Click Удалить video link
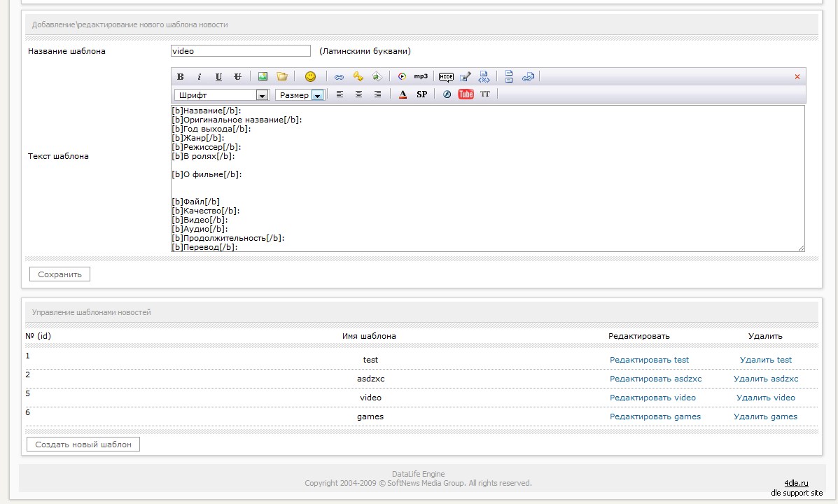This screenshot has height=504, width=838. pos(766,398)
